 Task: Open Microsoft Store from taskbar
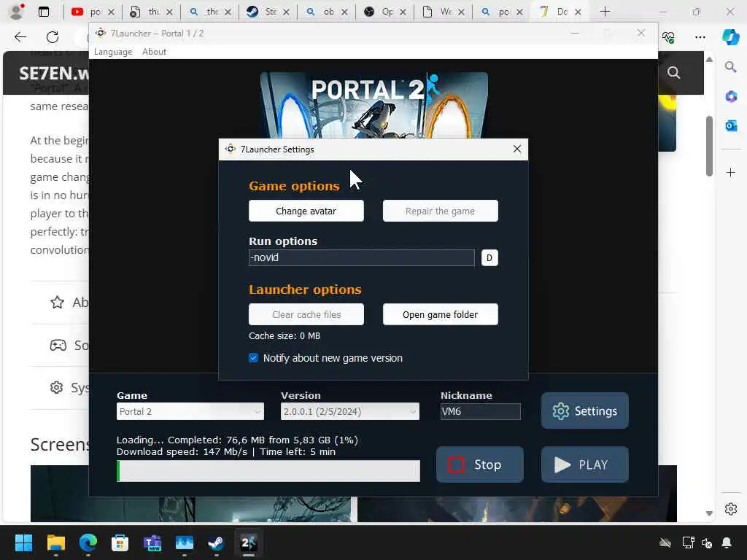(x=120, y=542)
